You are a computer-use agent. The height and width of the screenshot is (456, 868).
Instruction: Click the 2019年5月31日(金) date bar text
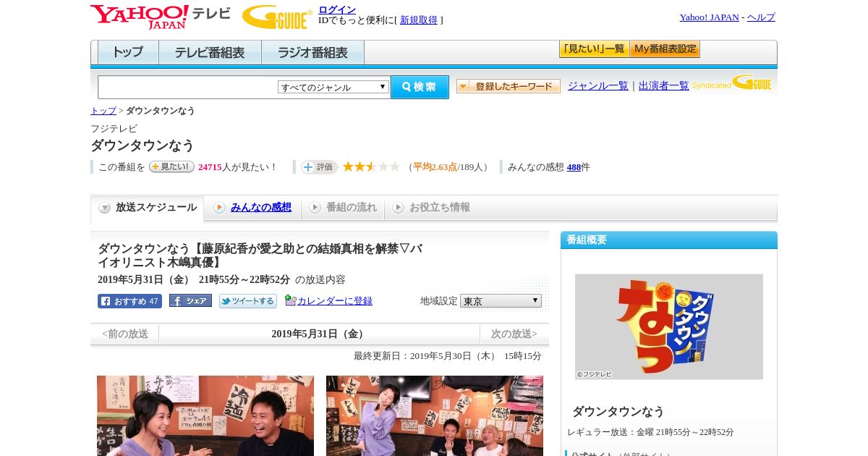coord(319,334)
